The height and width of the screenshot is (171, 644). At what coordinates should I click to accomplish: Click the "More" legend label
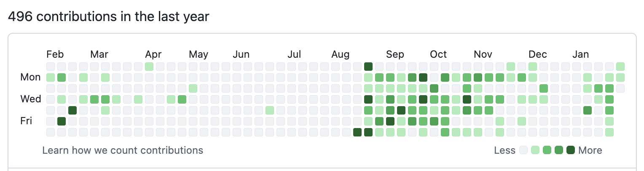[x=590, y=150]
